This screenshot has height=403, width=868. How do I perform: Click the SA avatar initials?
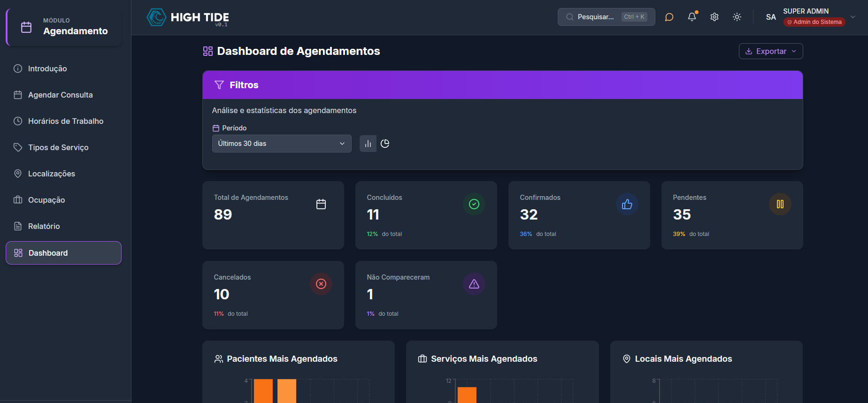point(771,17)
